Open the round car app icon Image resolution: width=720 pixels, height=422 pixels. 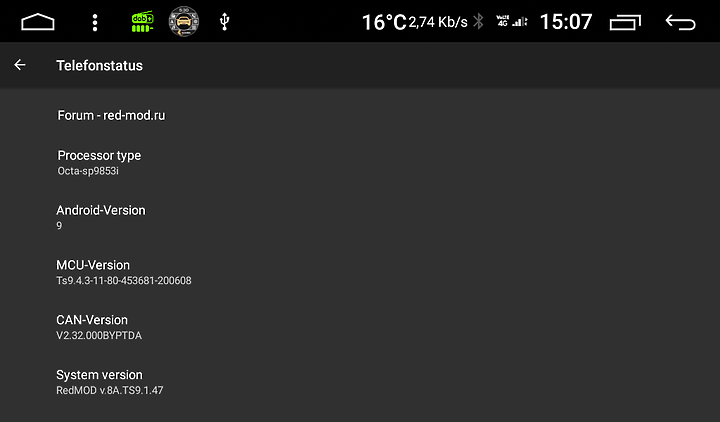(x=184, y=22)
